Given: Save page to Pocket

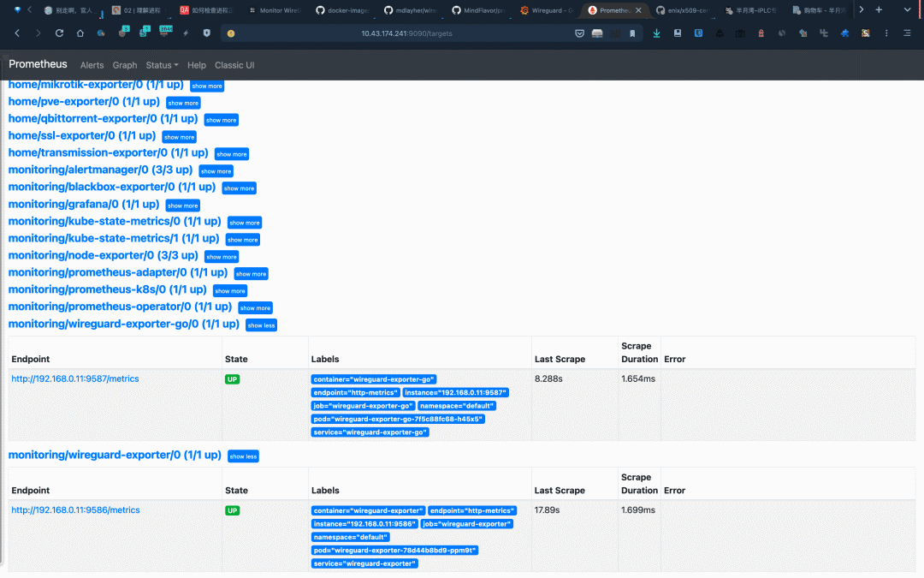Looking at the screenshot, I should point(580,33).
